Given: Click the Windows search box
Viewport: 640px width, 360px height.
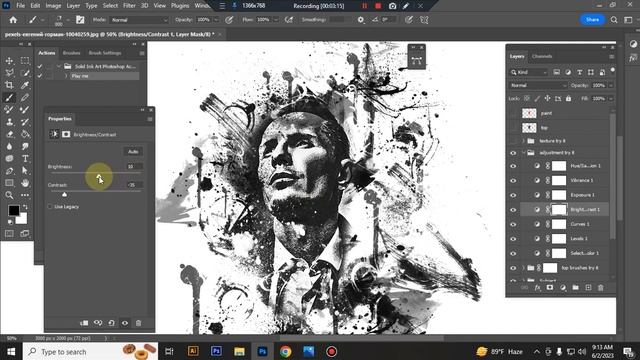Looking at the screenshot, I should pos(90,351).
